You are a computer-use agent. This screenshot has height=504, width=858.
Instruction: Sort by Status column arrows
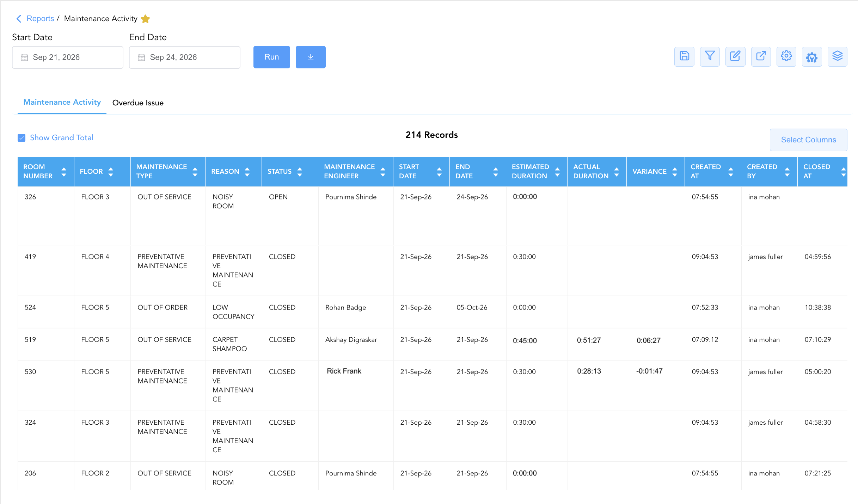point(300,172)
